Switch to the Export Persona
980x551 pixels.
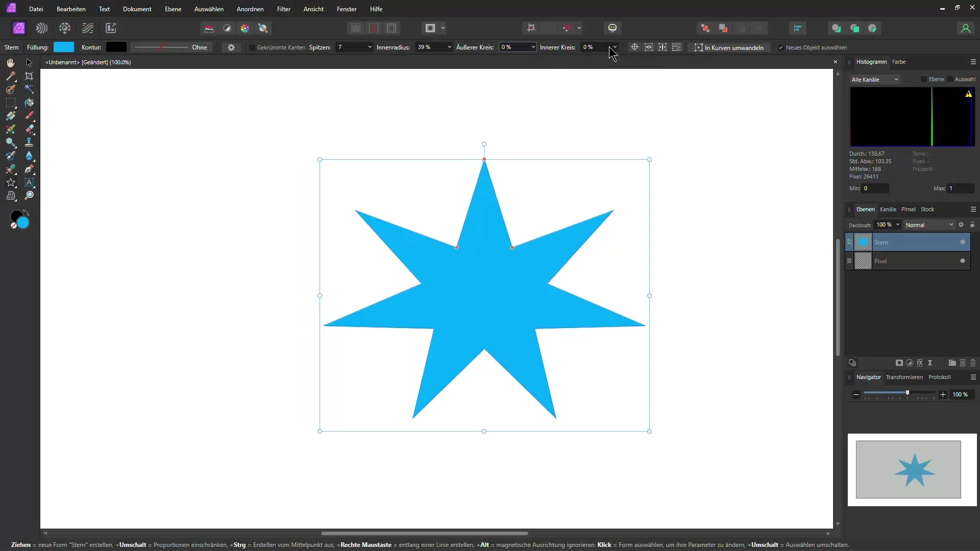click(111, 28)
